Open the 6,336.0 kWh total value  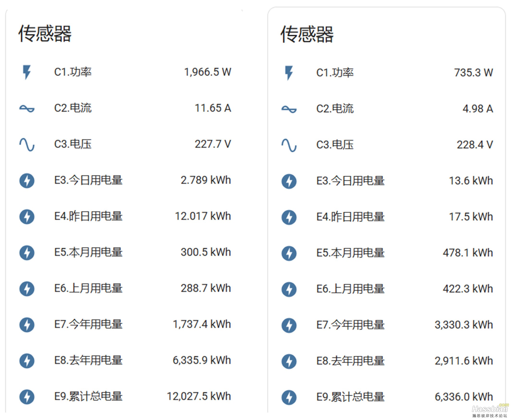click(x=464, y=397)
